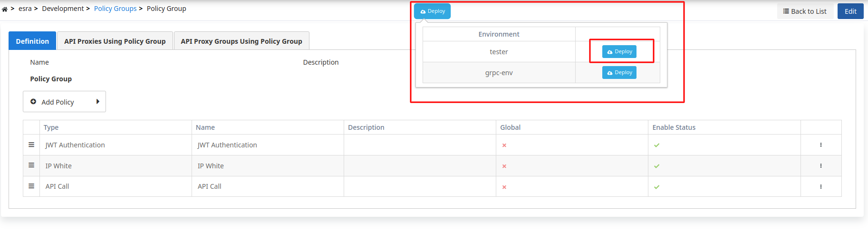The width and height of the screenshot is (868, 242).
Task: Toggle enable status of IP White policy
Action: point(656,166)
